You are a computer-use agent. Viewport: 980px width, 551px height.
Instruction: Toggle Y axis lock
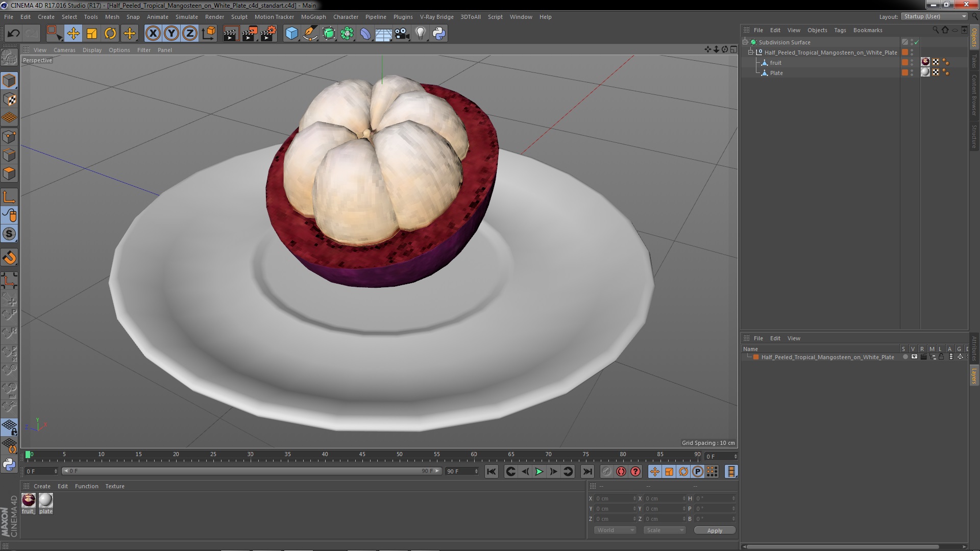[171, 34]
